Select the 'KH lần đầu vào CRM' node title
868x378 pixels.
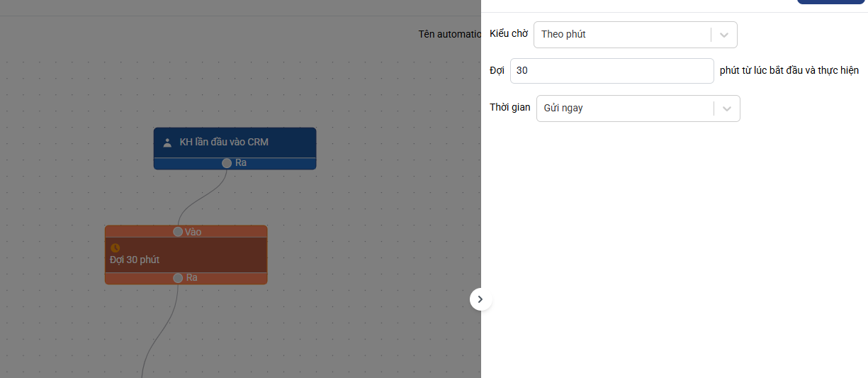coord(224,143)
